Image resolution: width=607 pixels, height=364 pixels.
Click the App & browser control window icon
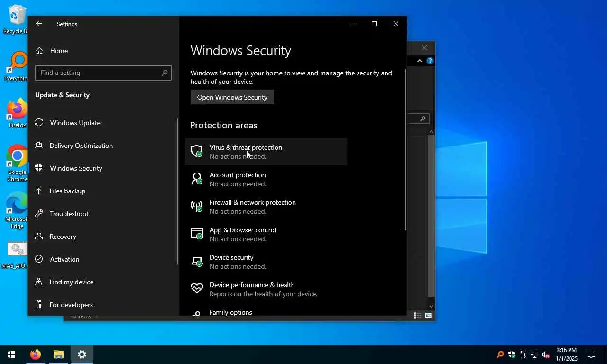point(196,234)
